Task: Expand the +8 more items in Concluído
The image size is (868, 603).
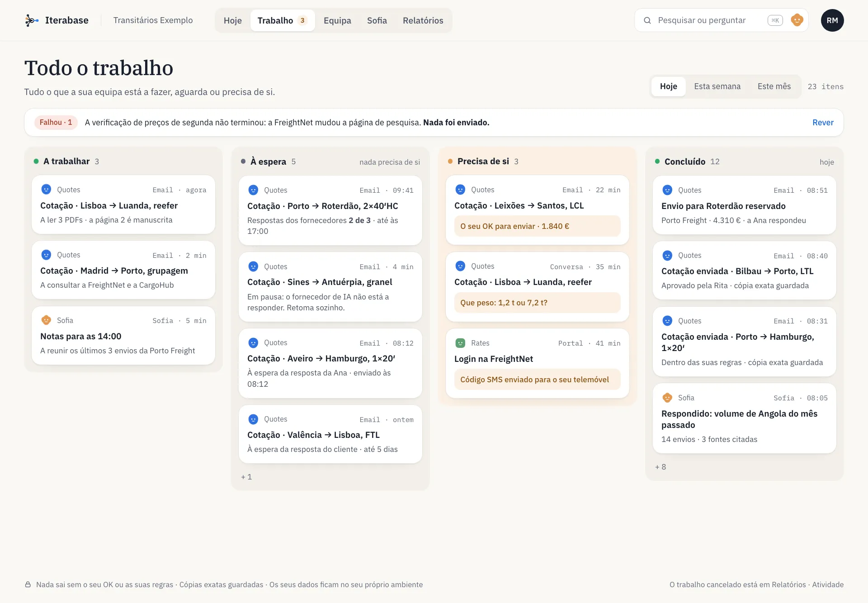Action: [660, 467]
